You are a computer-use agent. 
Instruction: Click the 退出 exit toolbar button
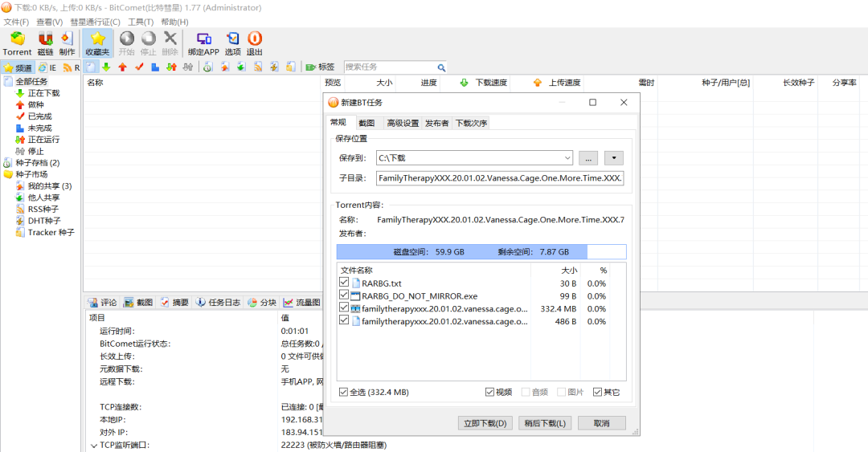(x=254, y=43)
